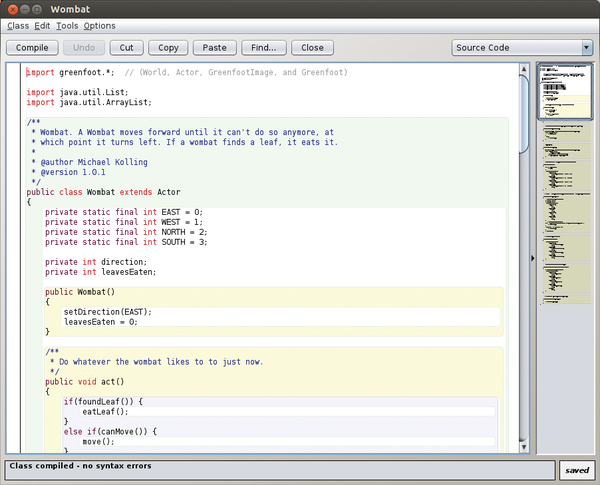The width and height of the screenshot is (600, 485).
Task: Cut the selected text with Cut
Action: pyautogui.click(x=126, y=48)
